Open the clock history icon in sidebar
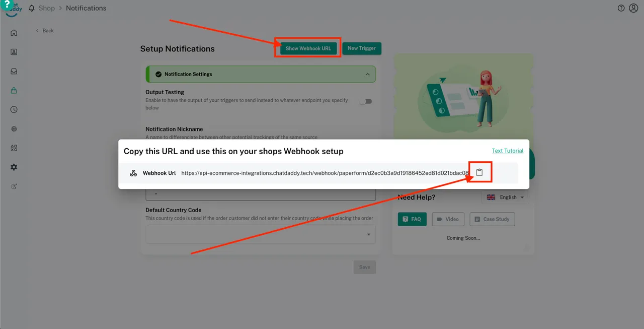 click(x=14, y=110)
